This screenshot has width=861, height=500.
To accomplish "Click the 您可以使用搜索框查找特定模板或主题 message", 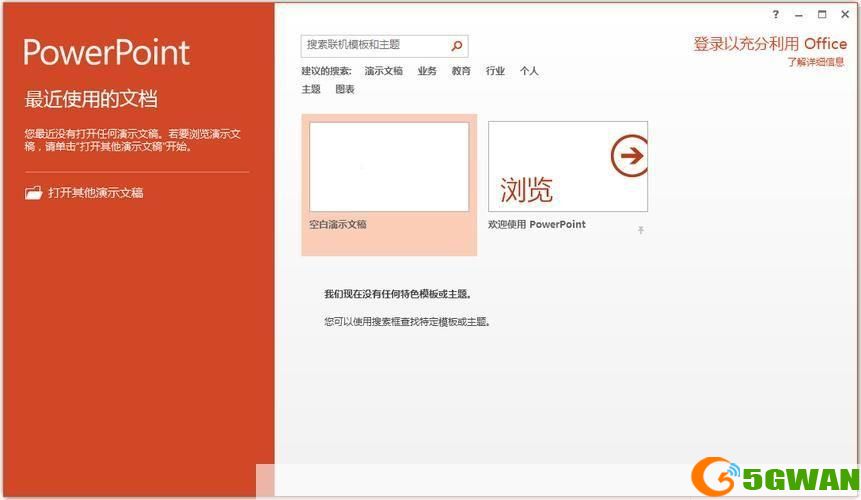I will coord(407,322).
